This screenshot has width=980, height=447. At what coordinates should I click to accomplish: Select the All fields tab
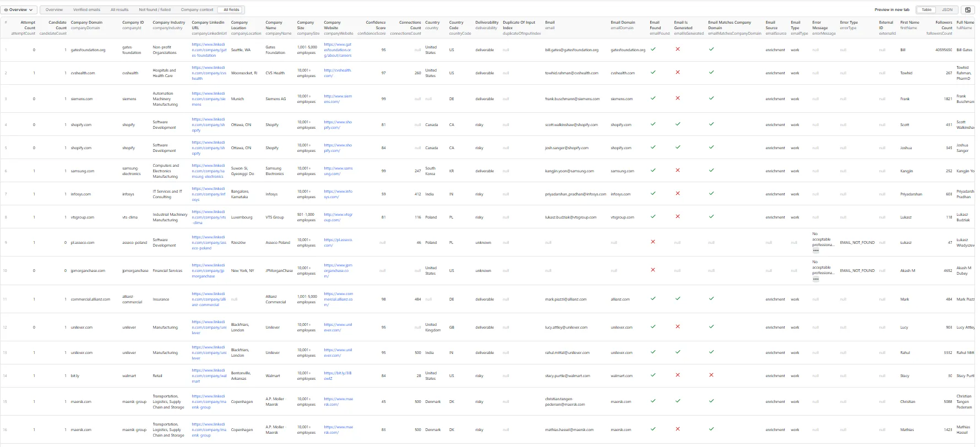pos(231,9)
